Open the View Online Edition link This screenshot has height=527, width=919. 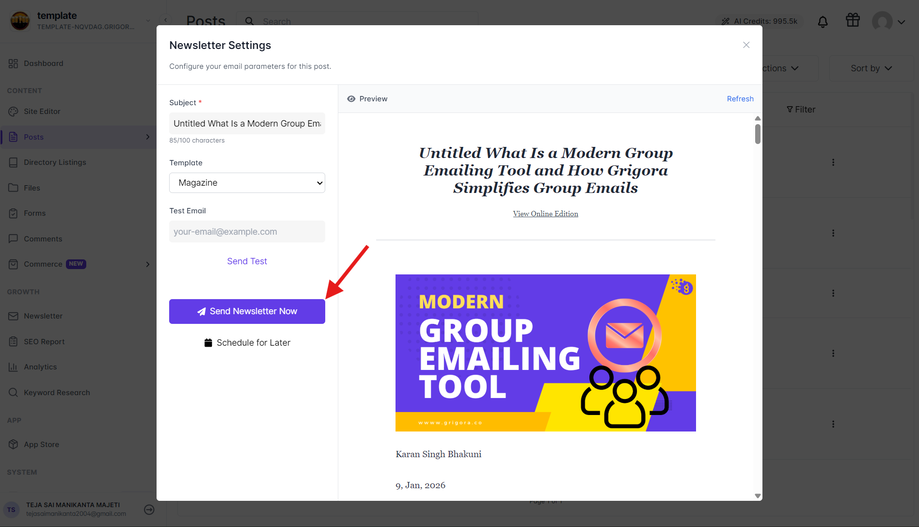545,214
